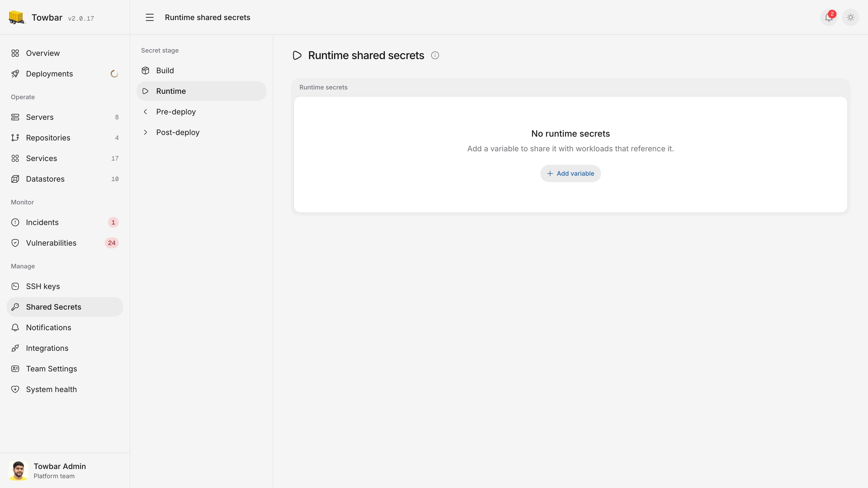Click the Towbar Admin name label
The width and height of the screenshot is (868, 488).
[60, 466]
